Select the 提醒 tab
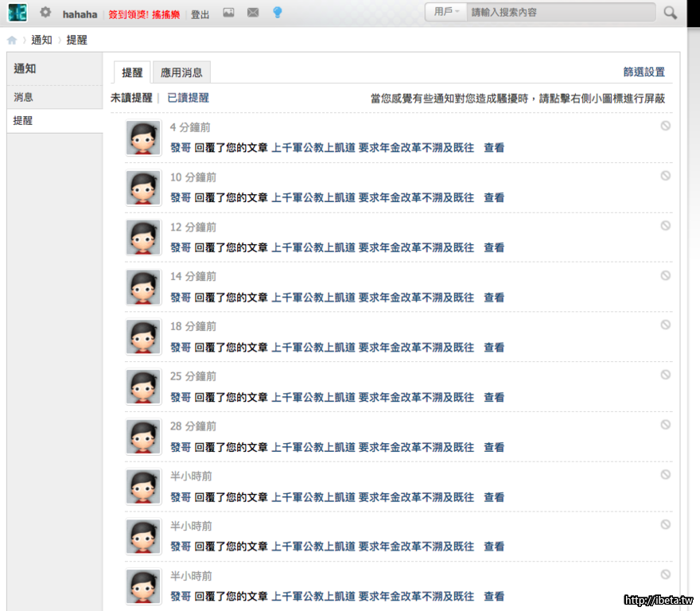 coord(132,72)
